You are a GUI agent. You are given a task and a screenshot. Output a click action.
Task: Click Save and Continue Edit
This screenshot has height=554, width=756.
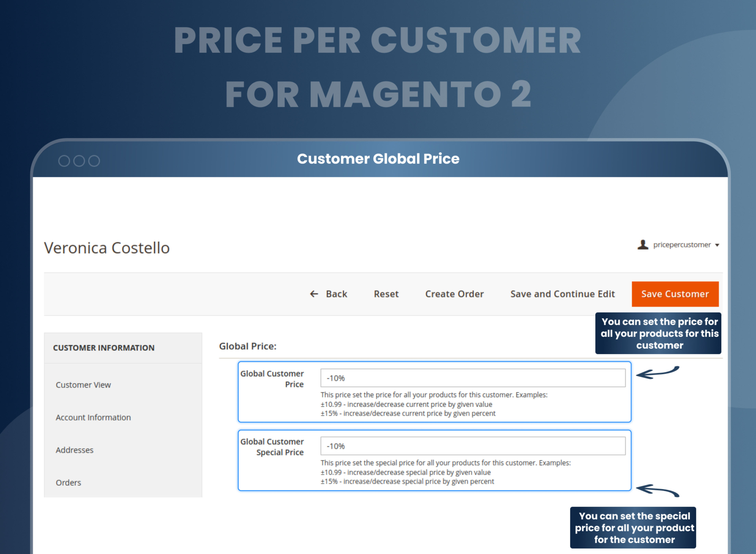pos(563,294)
